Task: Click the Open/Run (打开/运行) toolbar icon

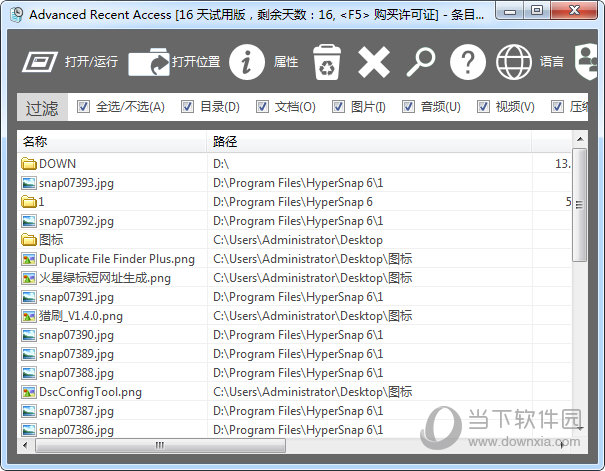Action: click(x=40, y=62)
